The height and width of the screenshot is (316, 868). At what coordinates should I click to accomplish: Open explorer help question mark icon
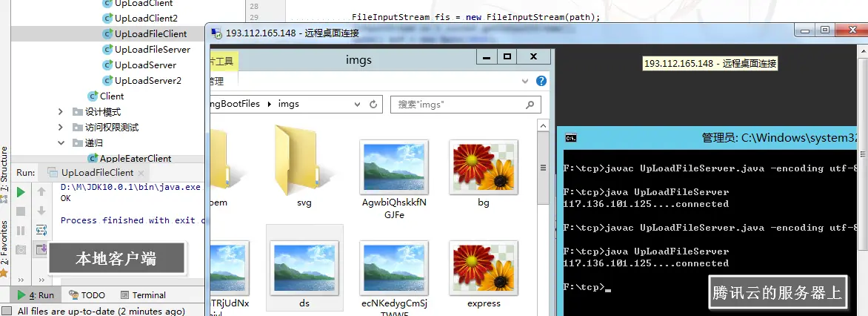541,81
